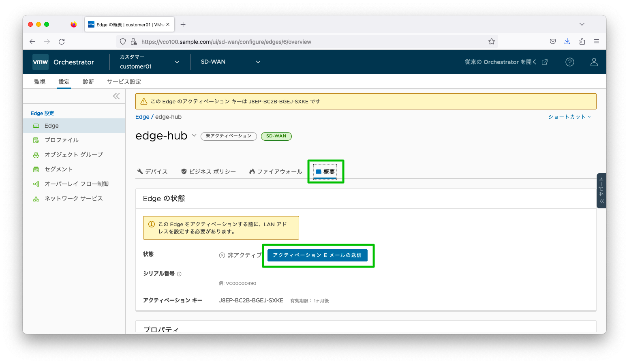The width and height of the screenshot is (629, 364).
Task: Open the サービス設定 menu
Action: 124,81
